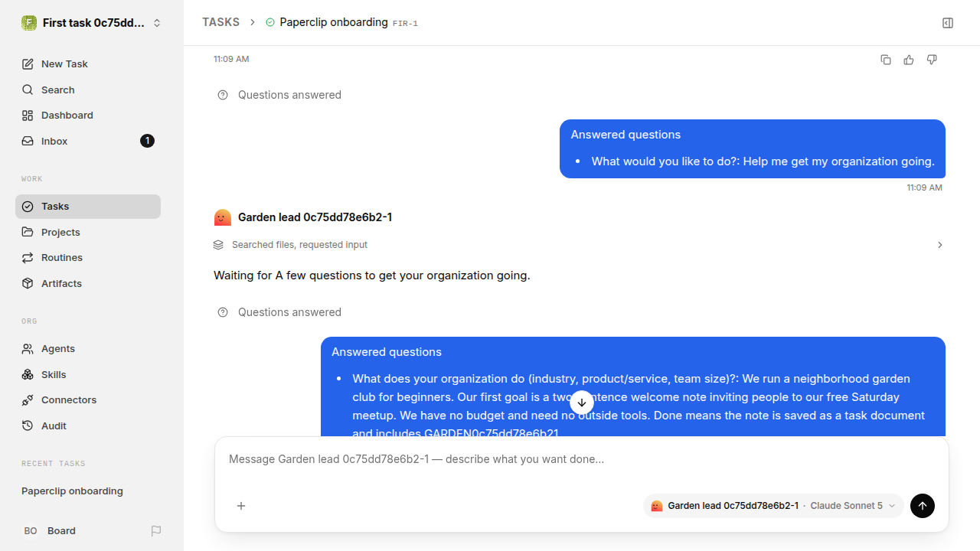This screenshot has height=551, width=980.
Task: Click the 'FIR-1' task identifier
Action: click(405, 24)
